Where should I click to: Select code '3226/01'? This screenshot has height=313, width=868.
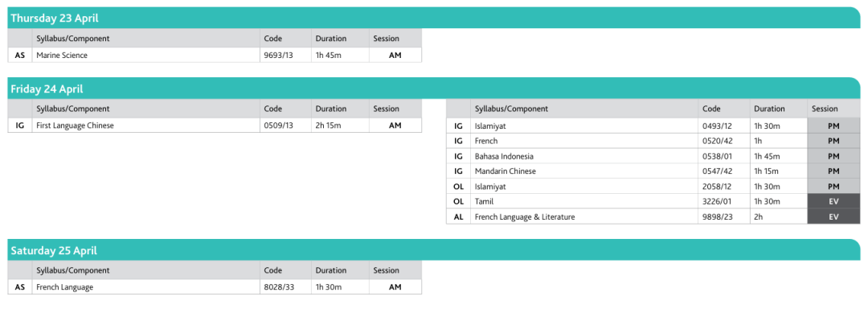click(723, 202)
